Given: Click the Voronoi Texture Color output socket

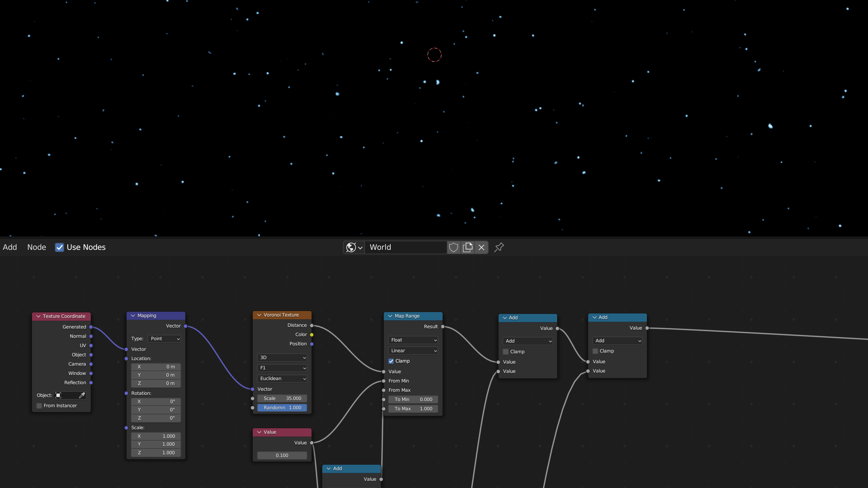Looking at the screenshot, I should pos(312,335).
